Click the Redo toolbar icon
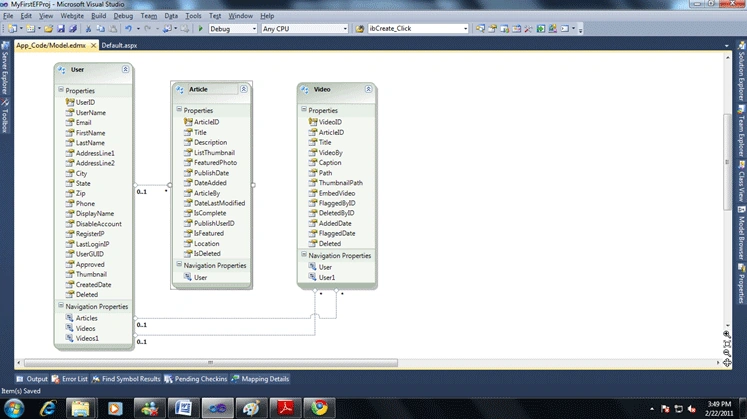Screen dimensions: 747x419 pos(148,29)
